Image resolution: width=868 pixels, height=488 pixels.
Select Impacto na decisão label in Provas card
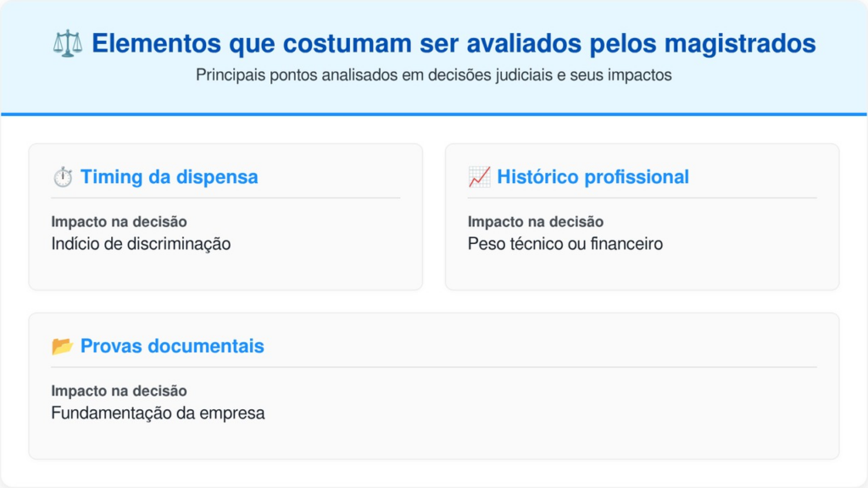click(x=119, y=391)
